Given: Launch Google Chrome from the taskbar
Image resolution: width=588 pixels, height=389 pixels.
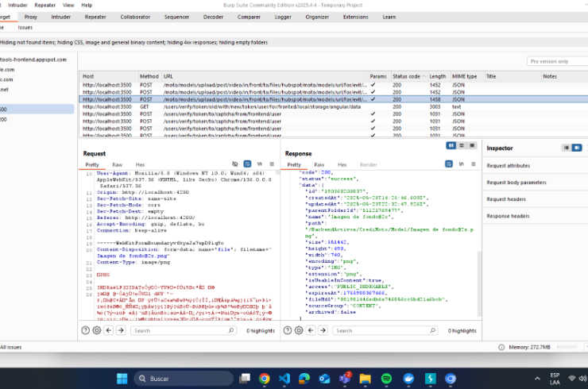Looking at the screenshot, I should tap(264, 379).
